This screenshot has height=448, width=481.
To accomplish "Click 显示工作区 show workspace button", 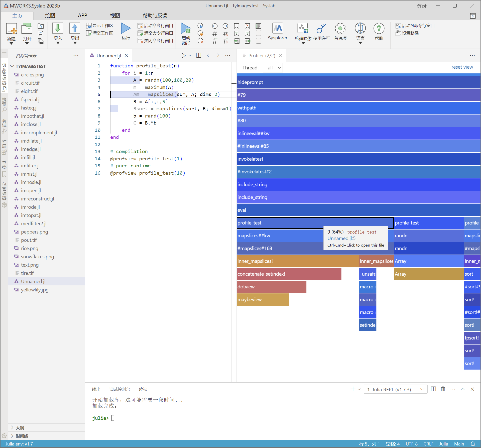I will point(99,26).
